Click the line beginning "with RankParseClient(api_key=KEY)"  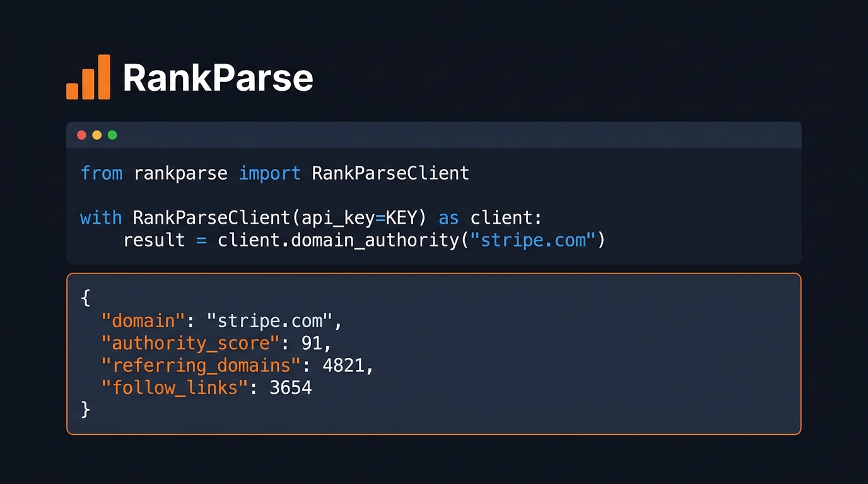(311, 218)
